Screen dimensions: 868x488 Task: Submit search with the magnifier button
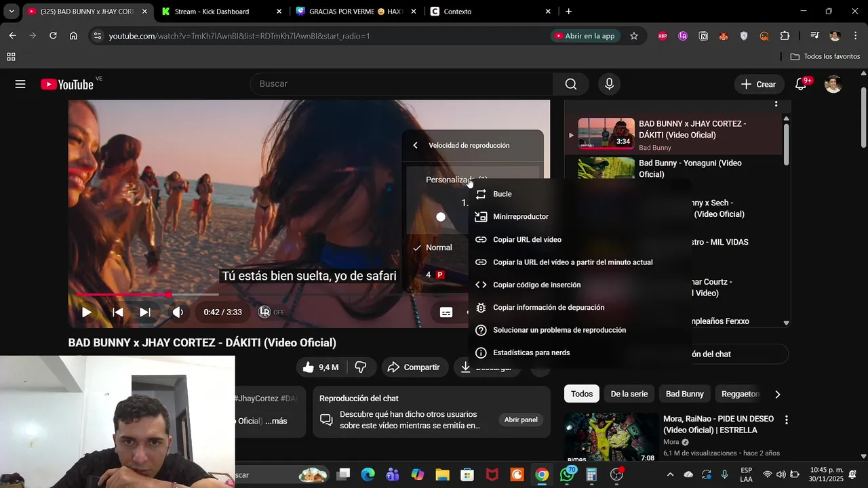[x=571, y=84]
